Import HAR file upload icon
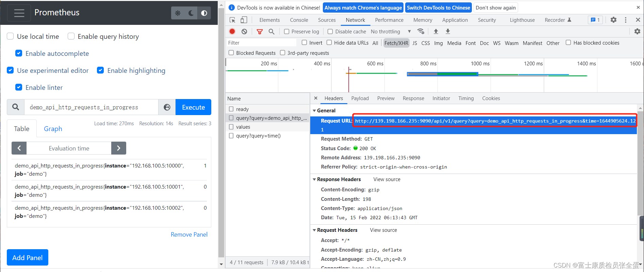The height and width of the screenshot is (272, 644). 436,31
